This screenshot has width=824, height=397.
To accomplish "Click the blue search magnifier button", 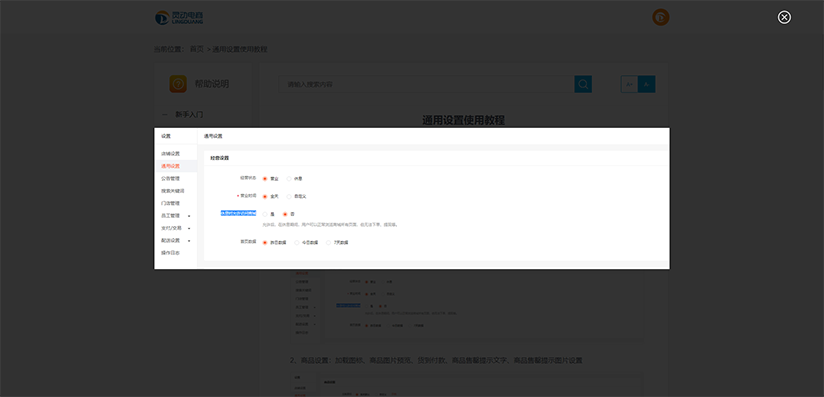I will coord(583,84).
